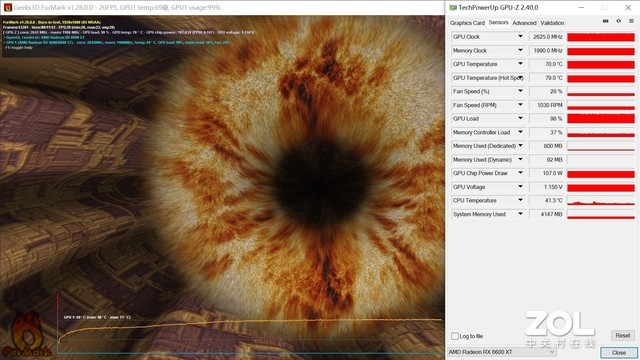The height and width of the screenshot is (360, 640).
Task: Click the FurMark flame logo
Action: coord(27,334)
